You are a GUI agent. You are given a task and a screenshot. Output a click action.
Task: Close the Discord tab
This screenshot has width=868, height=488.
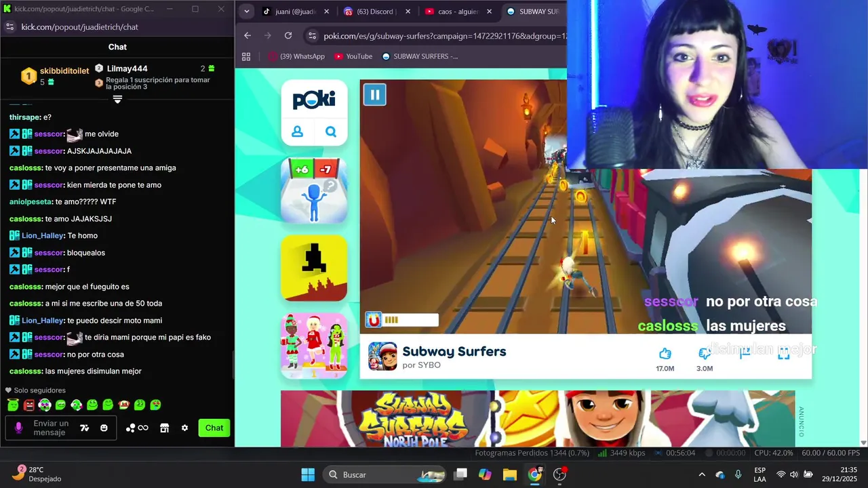(x=408, y=12)
